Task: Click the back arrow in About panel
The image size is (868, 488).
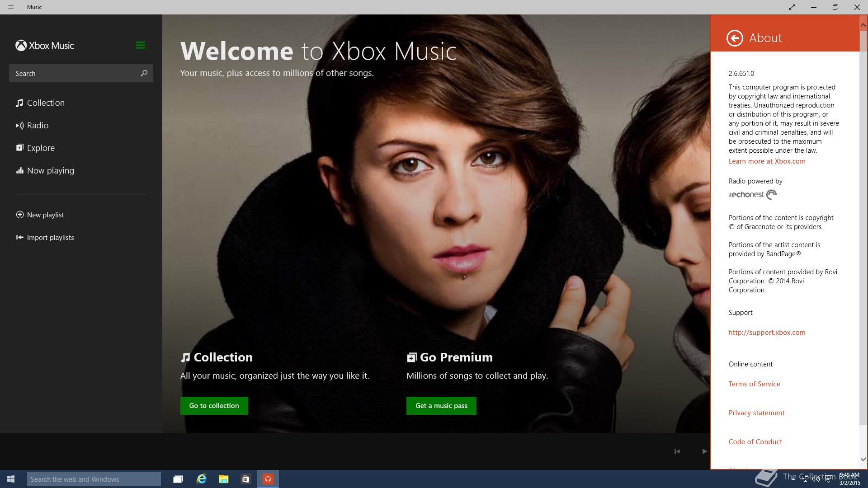Action: pos(735,38)
